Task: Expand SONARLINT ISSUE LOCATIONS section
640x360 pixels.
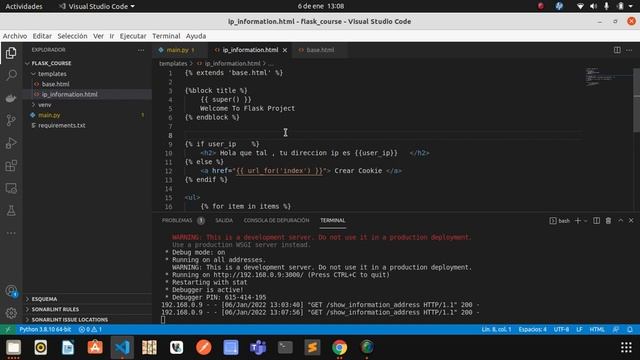Action: (x=87, y=320)
